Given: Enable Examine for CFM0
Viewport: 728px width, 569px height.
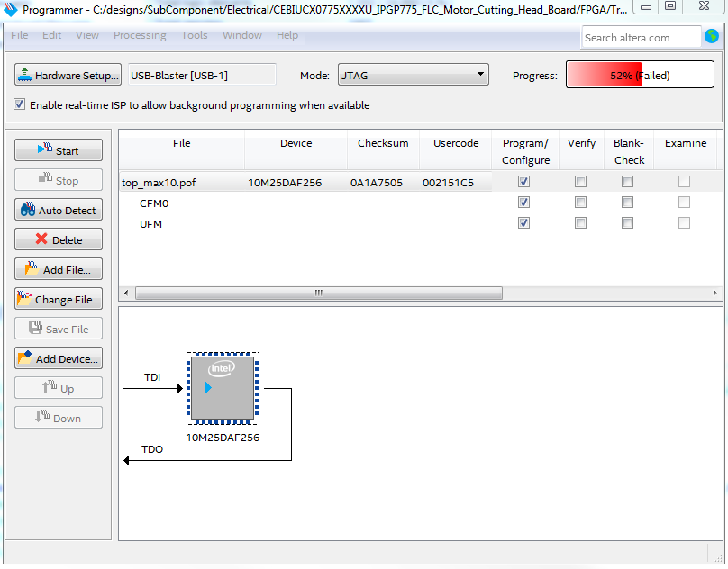Looking at the screenshot, I should [x=684, y=203].
